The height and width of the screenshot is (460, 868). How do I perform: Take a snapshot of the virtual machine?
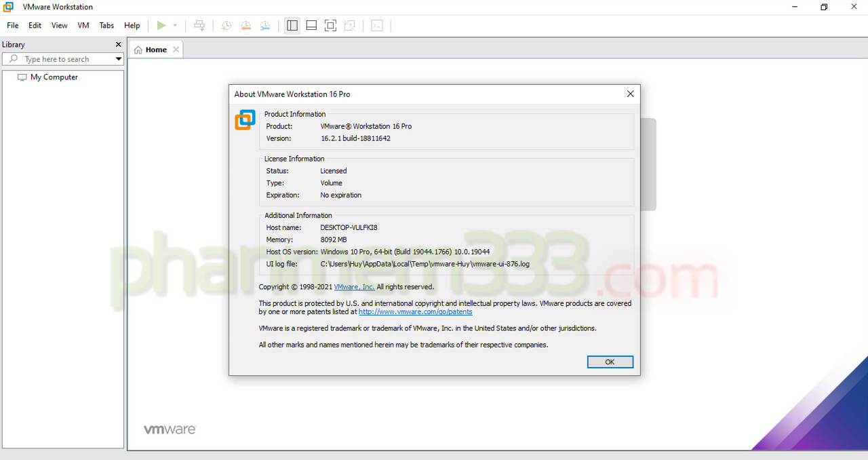pyautogui.click(x=226, y=26)
